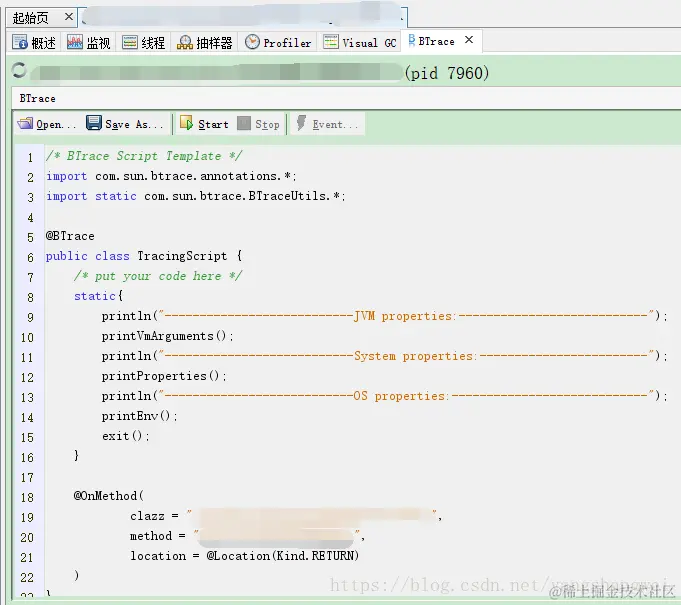681x605 pixels.
Task: Click '@OnMethod(' on line 18
Action: 109,496
